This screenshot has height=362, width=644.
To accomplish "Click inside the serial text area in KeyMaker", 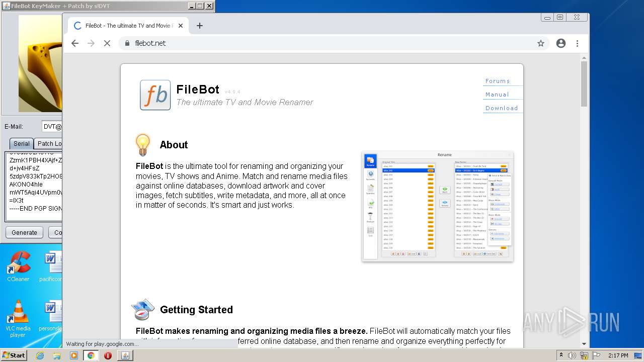I will [x=34, y=187].
